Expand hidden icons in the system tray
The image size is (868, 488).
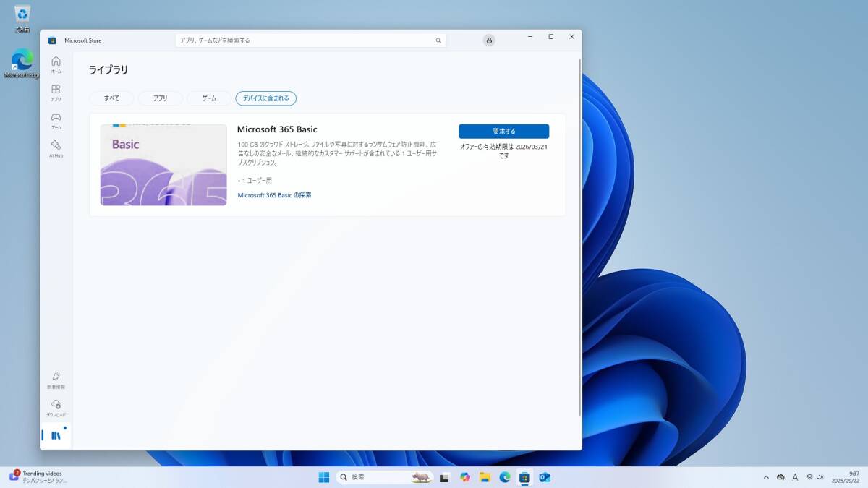pyautogui.click(x=766, y=477)
